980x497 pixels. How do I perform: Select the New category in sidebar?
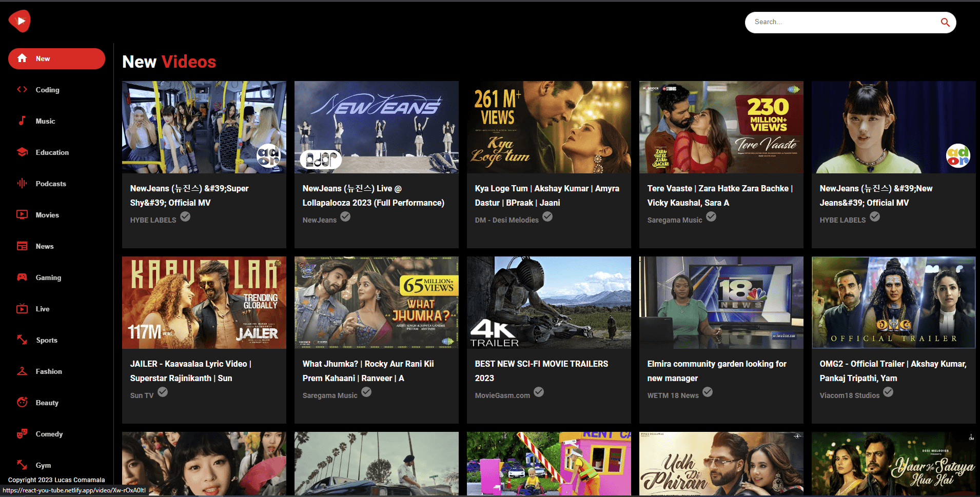click(x=56, y=58)
